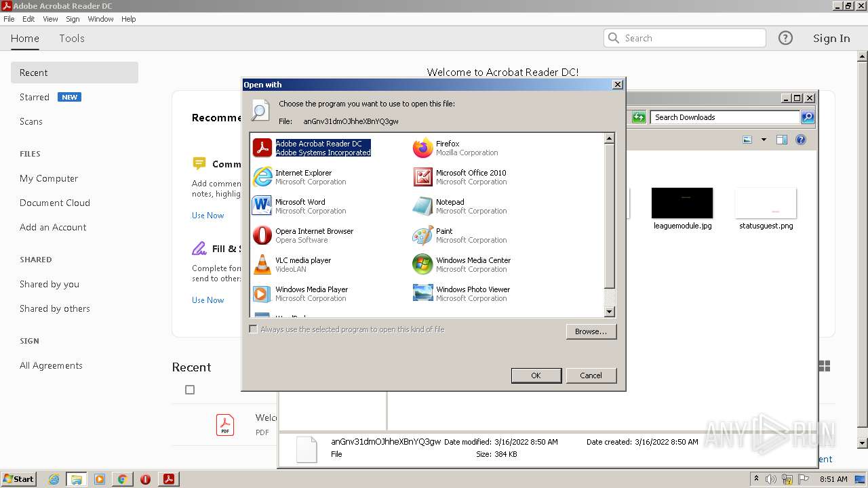Choose the Paint program icon
This screenshot has width=868, height=488.
tap(422, 235)
